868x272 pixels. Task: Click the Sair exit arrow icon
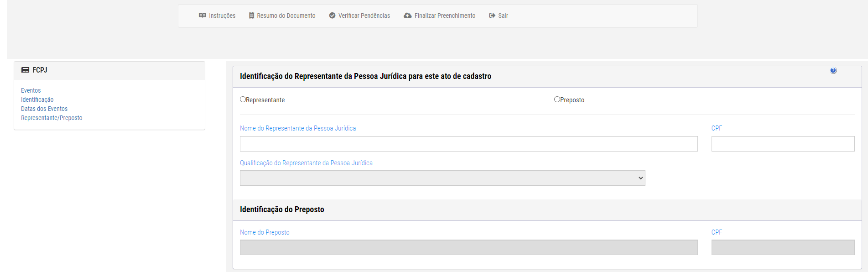(492, 16)
